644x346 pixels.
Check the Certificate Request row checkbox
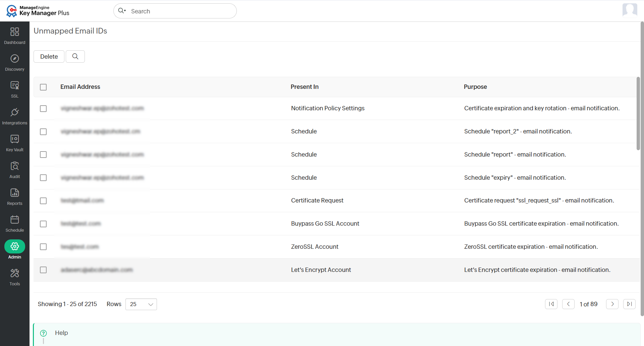[43, 201]
